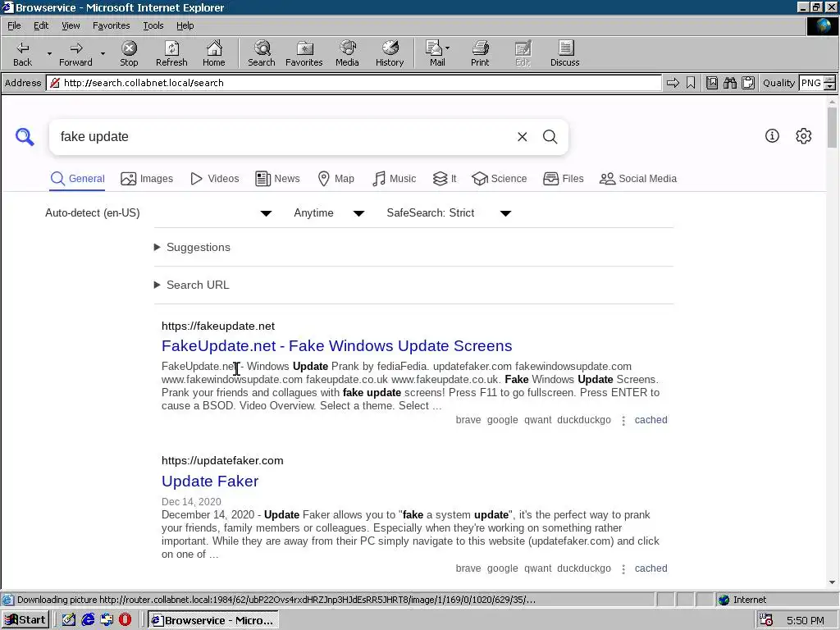
Task: Switch to the It tab
Action: pos(445,179)
